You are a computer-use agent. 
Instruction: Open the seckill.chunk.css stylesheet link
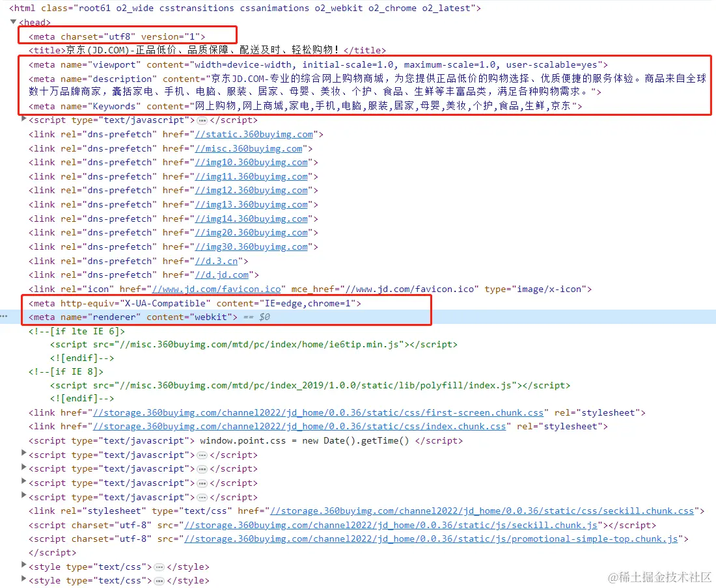click(482, 511)
